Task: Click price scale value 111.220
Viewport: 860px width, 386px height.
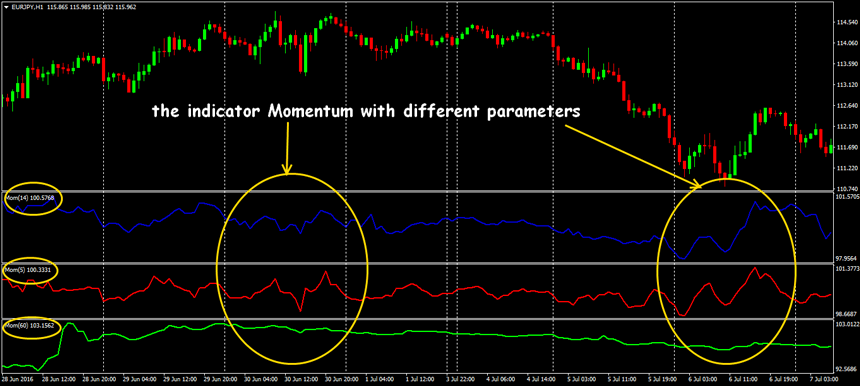Action: pos(847,168)
